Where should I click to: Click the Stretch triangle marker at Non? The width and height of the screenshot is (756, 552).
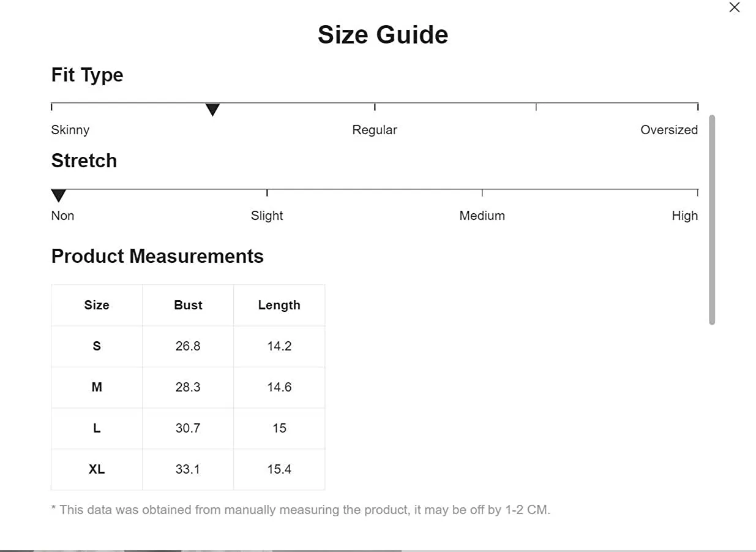(x=58, y=195)
